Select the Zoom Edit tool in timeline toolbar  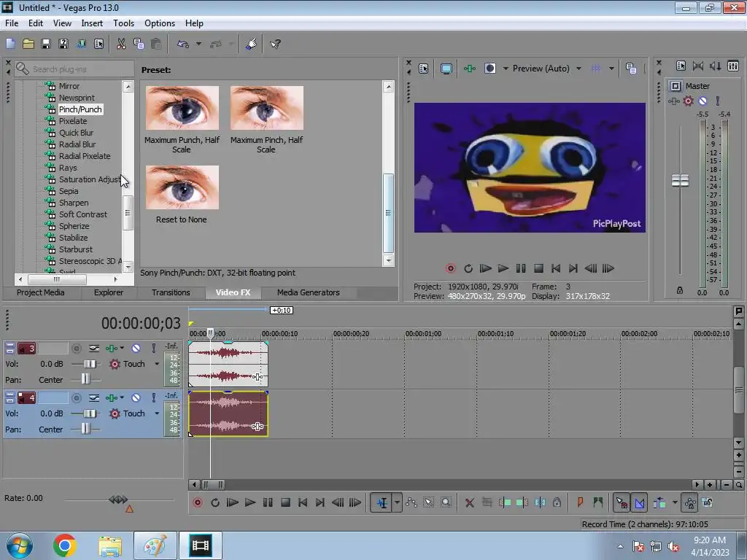click(446, 502)
